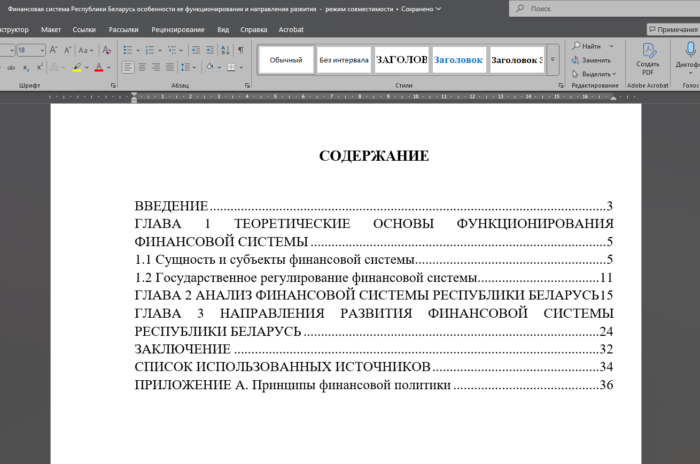The image size is (700, 464).
Task: Open numbered list style dropdown arrow
Action: pos(160,50)
